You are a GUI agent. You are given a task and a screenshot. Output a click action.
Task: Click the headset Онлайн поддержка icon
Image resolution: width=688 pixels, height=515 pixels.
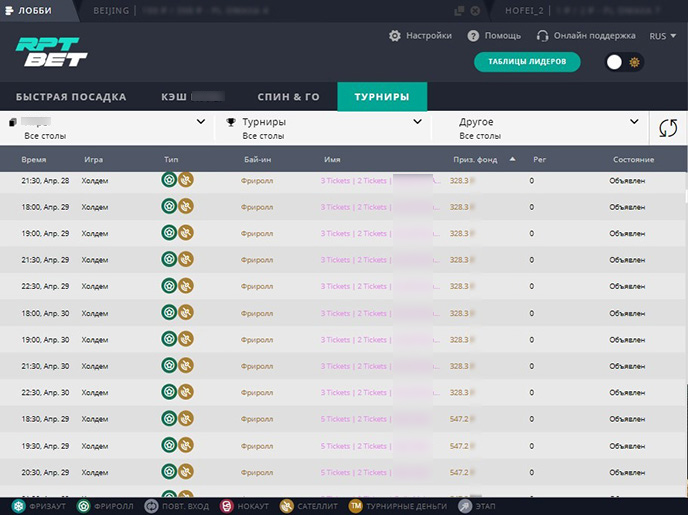543,36
